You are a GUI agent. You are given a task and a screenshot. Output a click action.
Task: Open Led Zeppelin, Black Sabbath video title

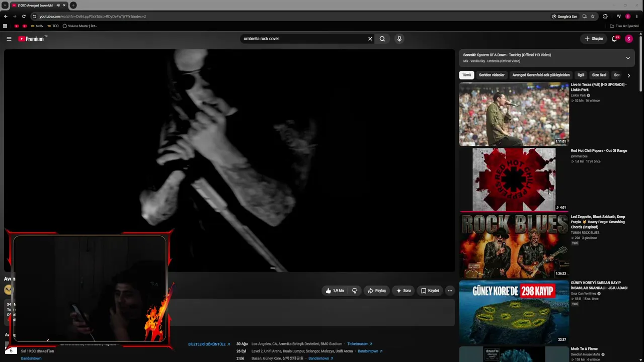(598, 222)
